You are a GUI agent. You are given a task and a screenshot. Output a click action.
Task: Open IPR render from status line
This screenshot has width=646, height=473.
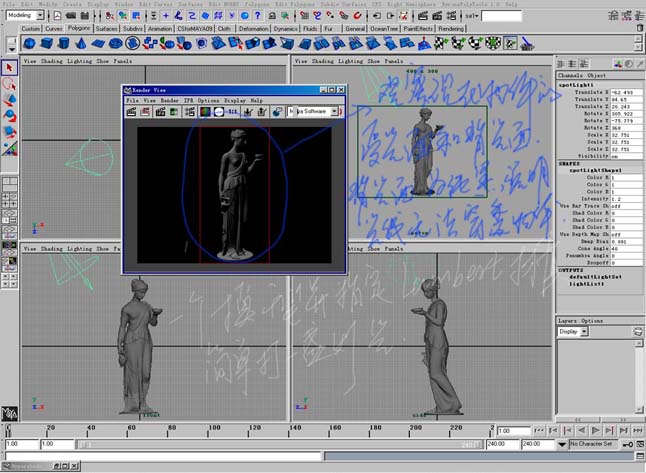(437, 16)
